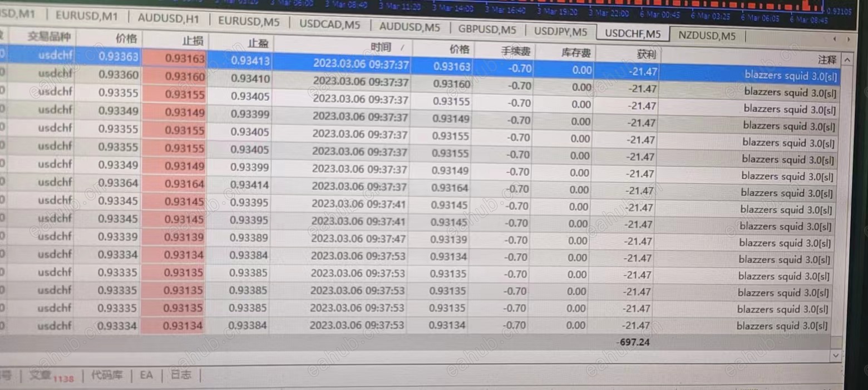Select time cell 2023.03.06 09:37:47
Screen dimensions: 868x390
358,239
